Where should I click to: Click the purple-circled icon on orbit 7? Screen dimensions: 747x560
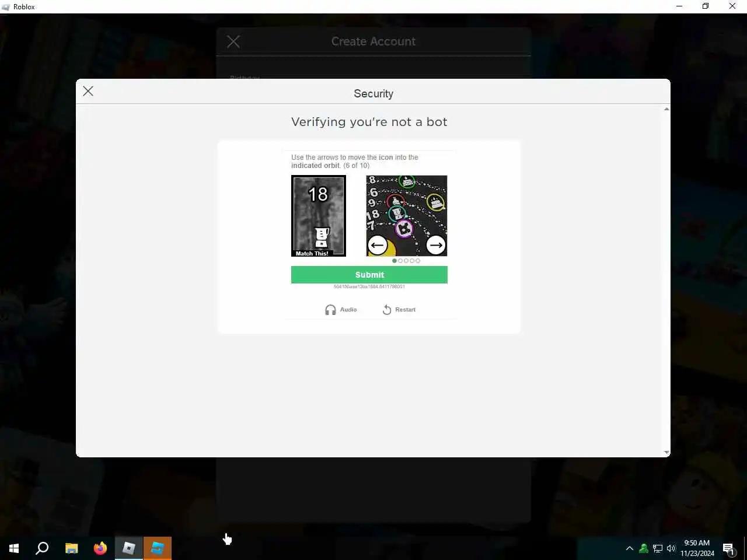(404, 229)
